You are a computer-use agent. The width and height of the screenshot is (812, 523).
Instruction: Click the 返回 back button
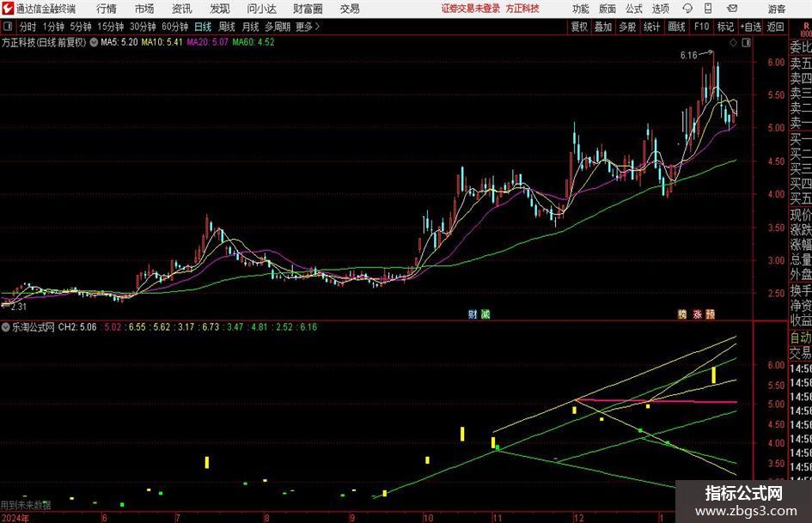[775, 27]
